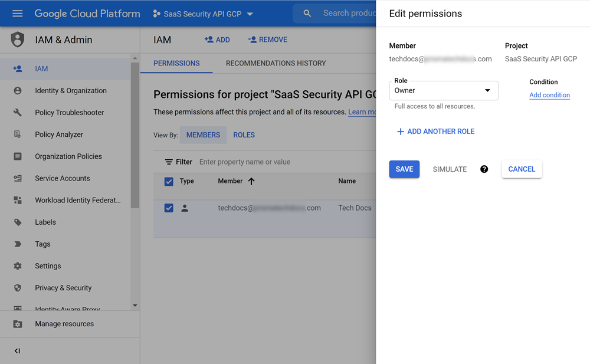Click the sidebar vertical scrollbar
This screenshot has height=364, width=590.
pyautogui.click(x=135, y=136)
